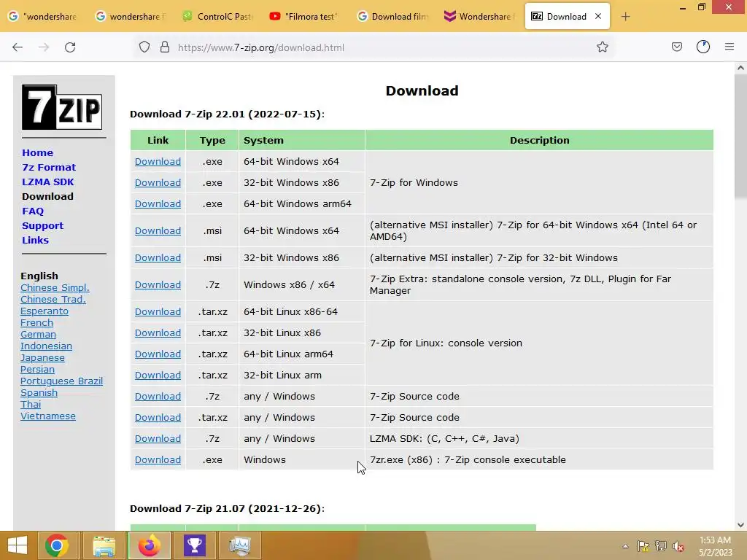
Task: Open the Support sidebar link
Action: [x=43, y=226]
